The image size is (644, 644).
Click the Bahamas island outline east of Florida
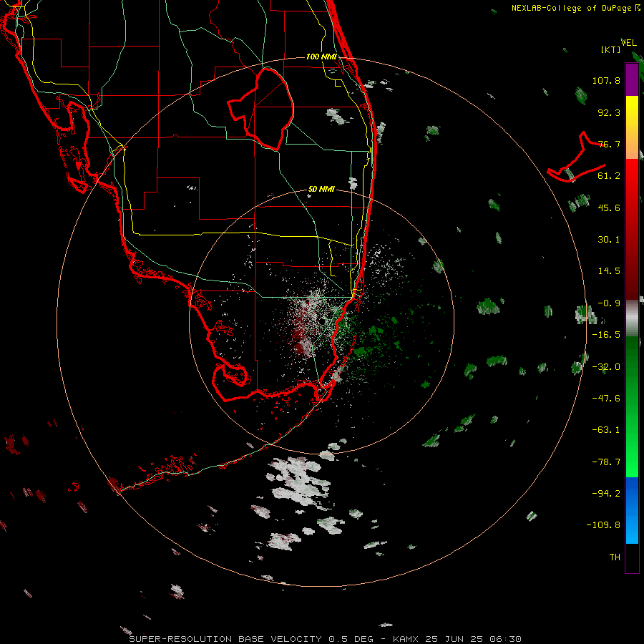click(x=577, y=157)
